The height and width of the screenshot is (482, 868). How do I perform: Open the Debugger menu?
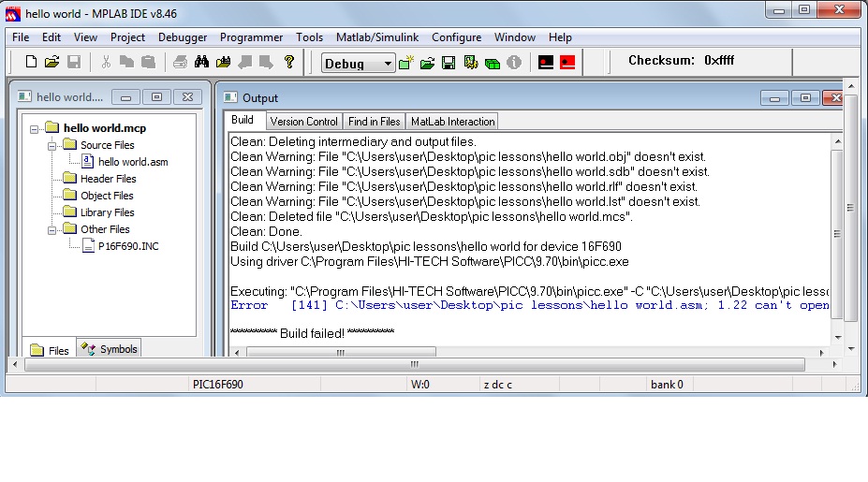pyautogui.click(x=183, y=37)
